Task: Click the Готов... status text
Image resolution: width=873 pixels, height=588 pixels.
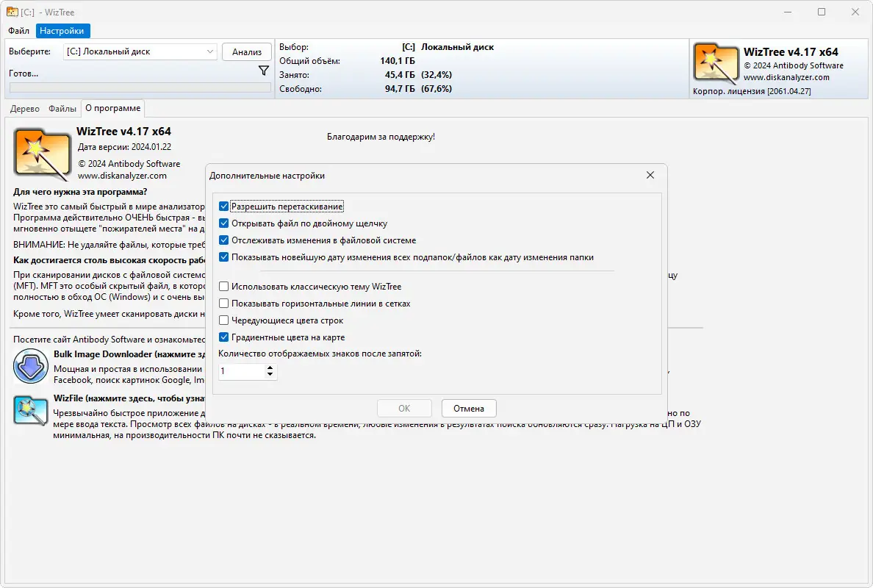Action: (24, 73)
